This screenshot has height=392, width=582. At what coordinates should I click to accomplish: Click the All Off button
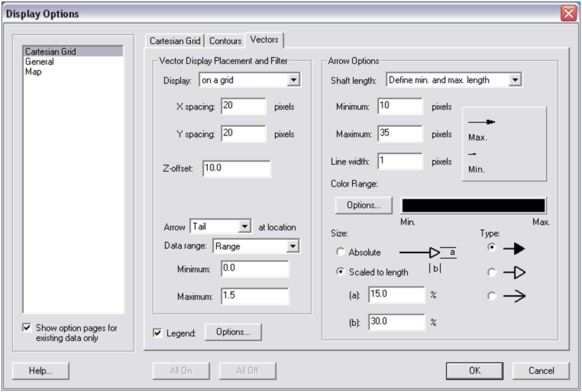point(248,370)
